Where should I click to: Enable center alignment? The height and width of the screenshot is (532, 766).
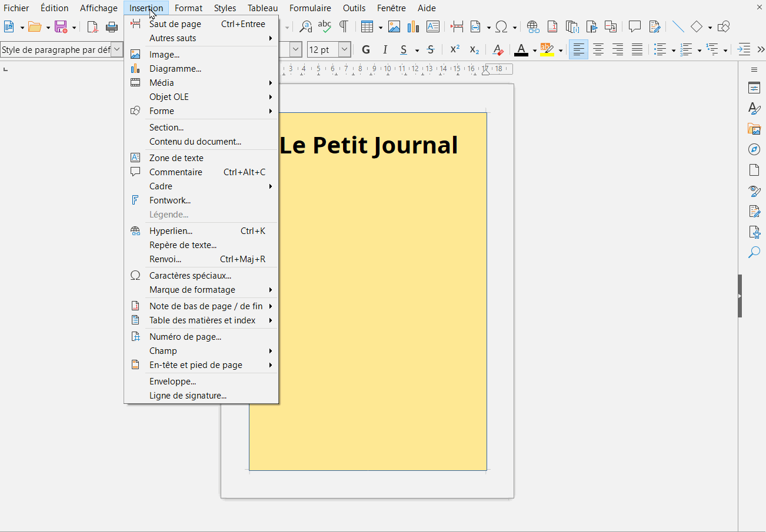pos(598,50)
